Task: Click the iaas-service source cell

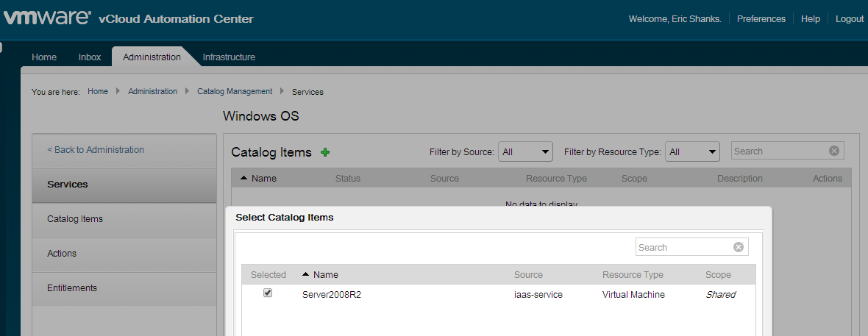Action: point(538,295)
